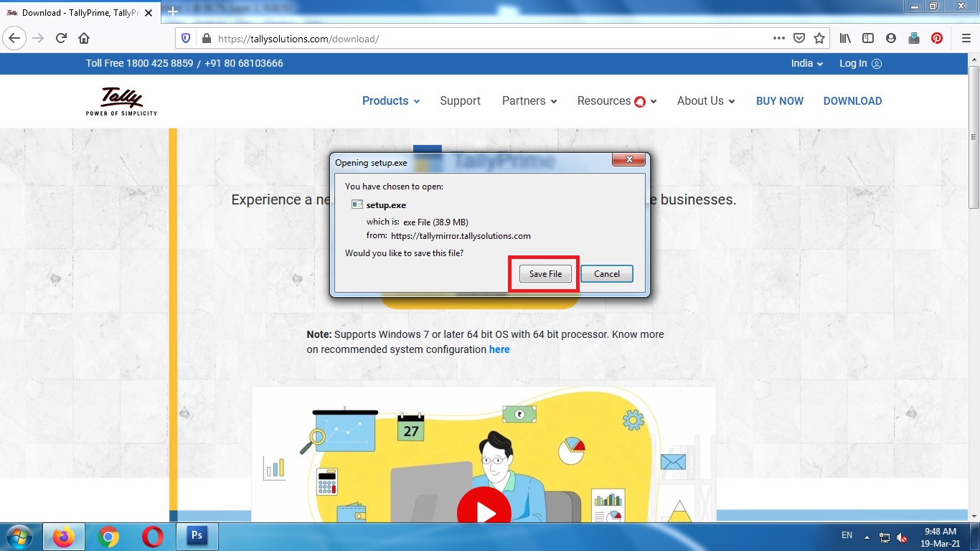Click the downloads extension icon in toolbar
Image resolution: width=980 pixels, height=551 pixels.
914,38
